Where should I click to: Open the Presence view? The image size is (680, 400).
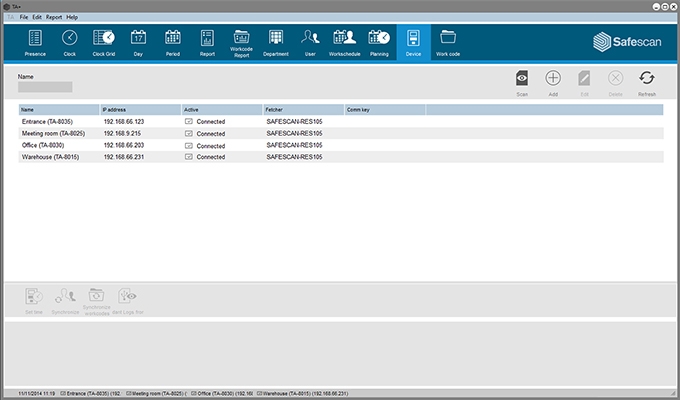pos(35,42)
